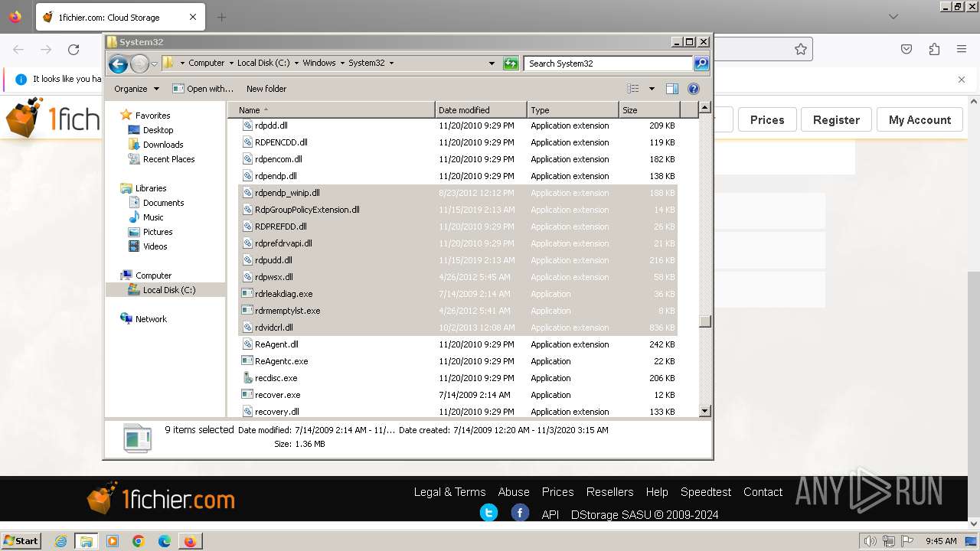Screen dimensions: 980x551
Task: Click My Account button on 1fichier
Action: coord(920,120)
